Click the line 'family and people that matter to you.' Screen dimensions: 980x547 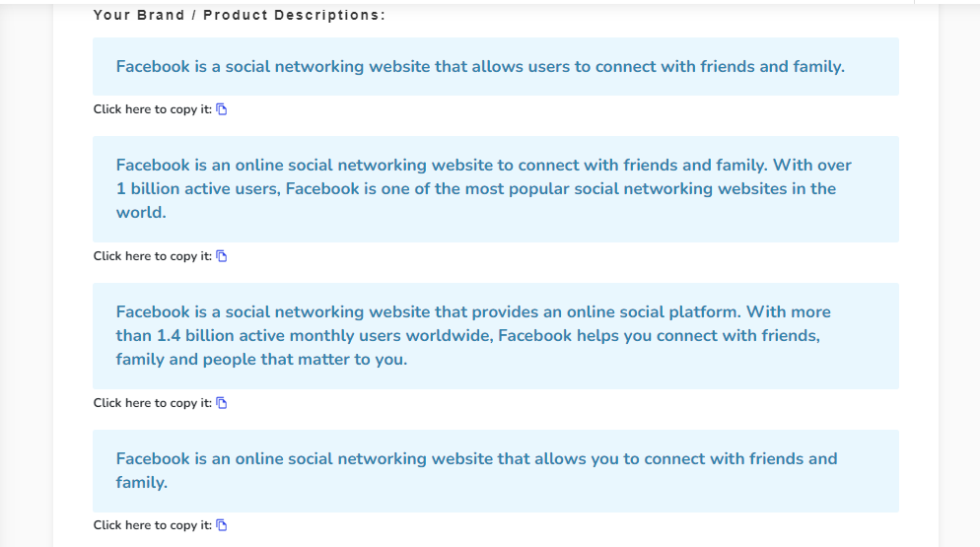click(261, 360)
